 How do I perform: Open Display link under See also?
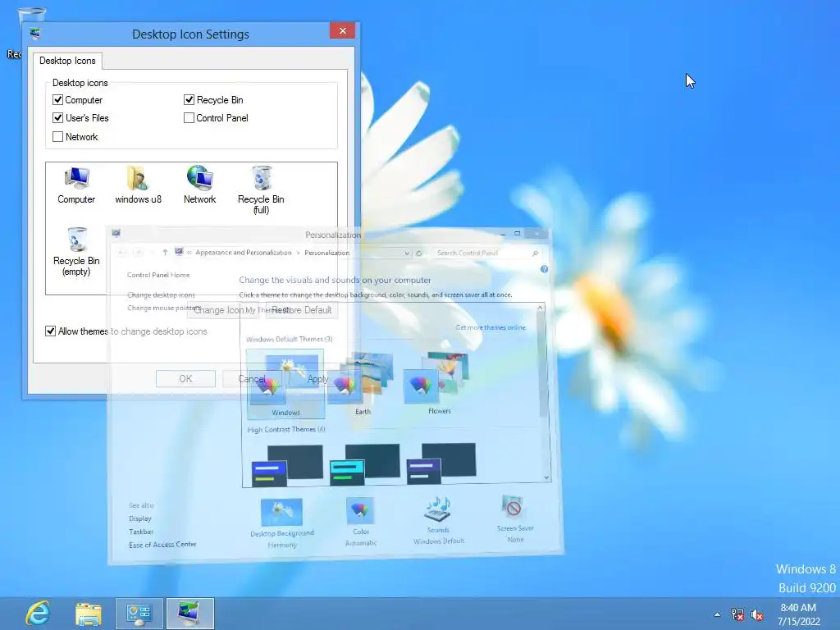(x=139, y=518)
